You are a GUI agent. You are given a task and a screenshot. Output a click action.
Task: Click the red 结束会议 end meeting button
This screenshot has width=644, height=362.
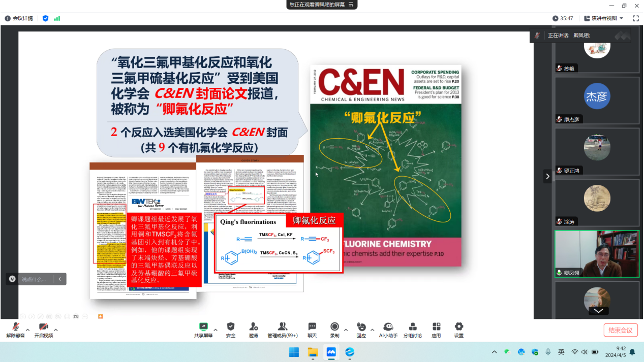[620, 330]
